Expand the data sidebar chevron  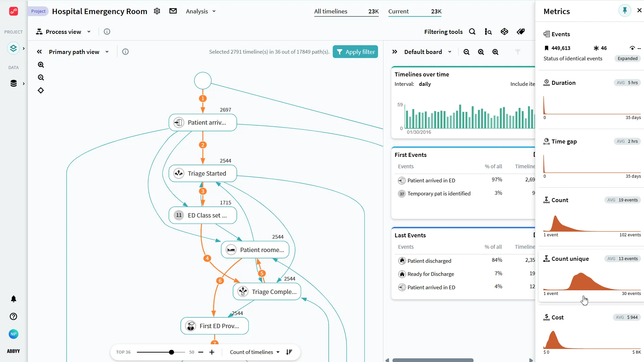tap(23, 83)
